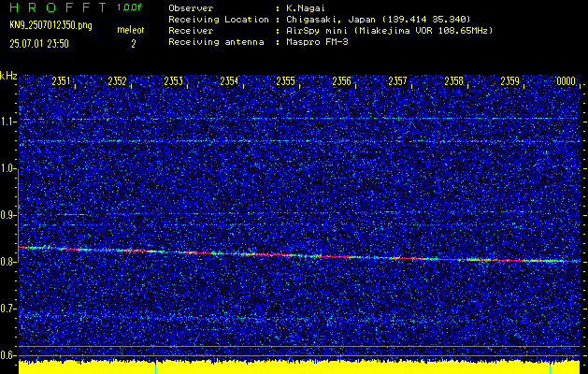Click the 0.6 frequency axis label
The image size is (588, 374).
click(x=7, y=355)
